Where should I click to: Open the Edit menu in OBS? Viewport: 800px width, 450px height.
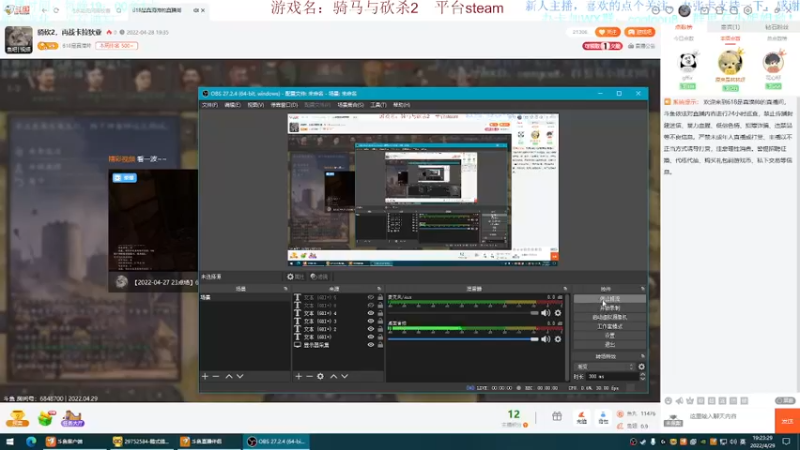(232, 105)
